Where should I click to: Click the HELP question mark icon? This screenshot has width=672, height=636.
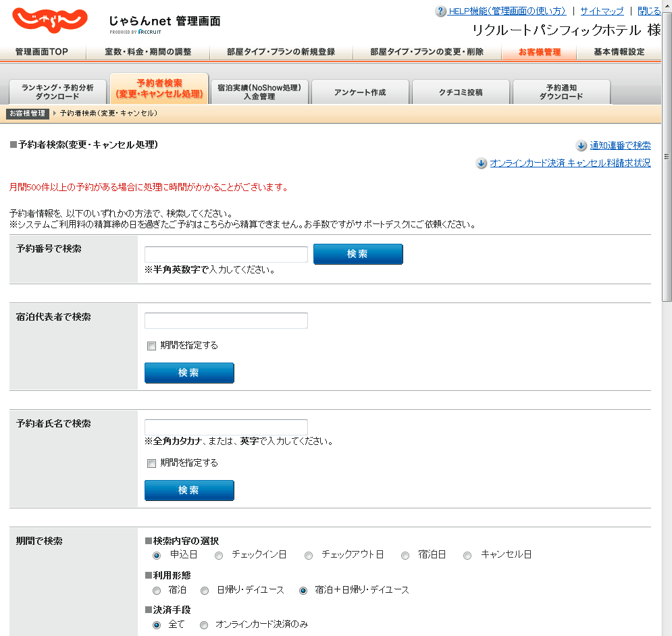pos(441,11)
